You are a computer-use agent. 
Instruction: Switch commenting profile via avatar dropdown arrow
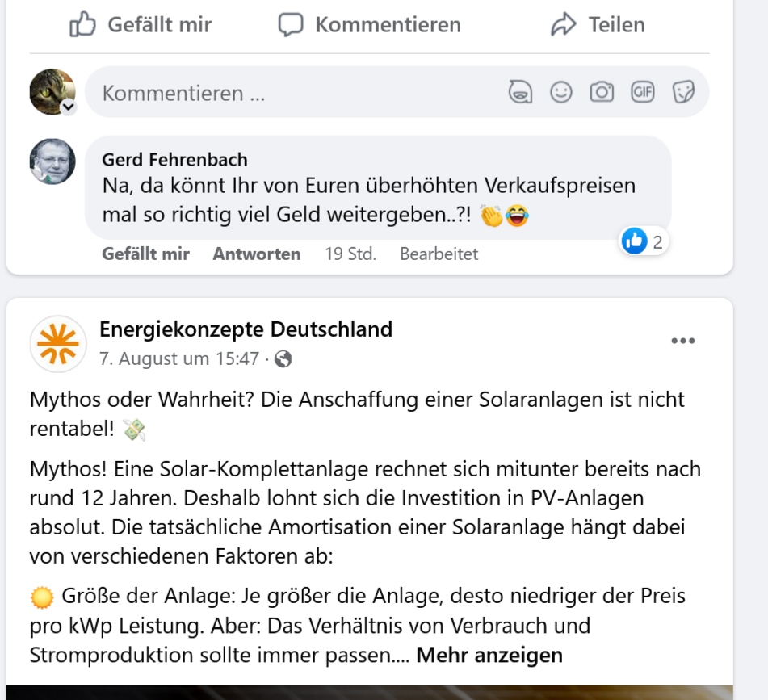pos(69,107)
